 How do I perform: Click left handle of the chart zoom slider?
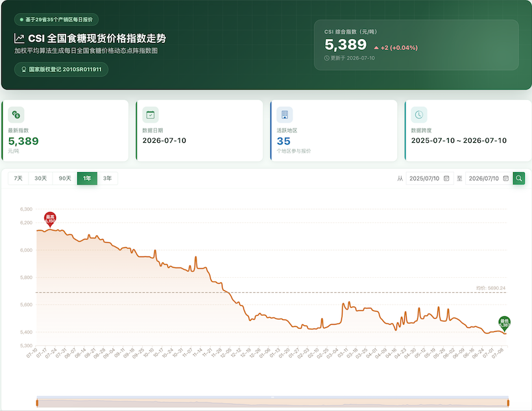(37, 403)
